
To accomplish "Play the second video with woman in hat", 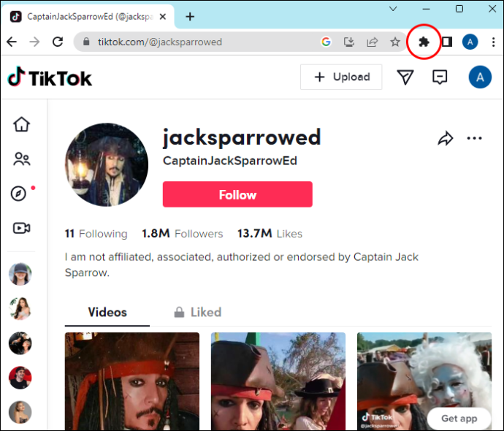I will click(x=278, y=381).
